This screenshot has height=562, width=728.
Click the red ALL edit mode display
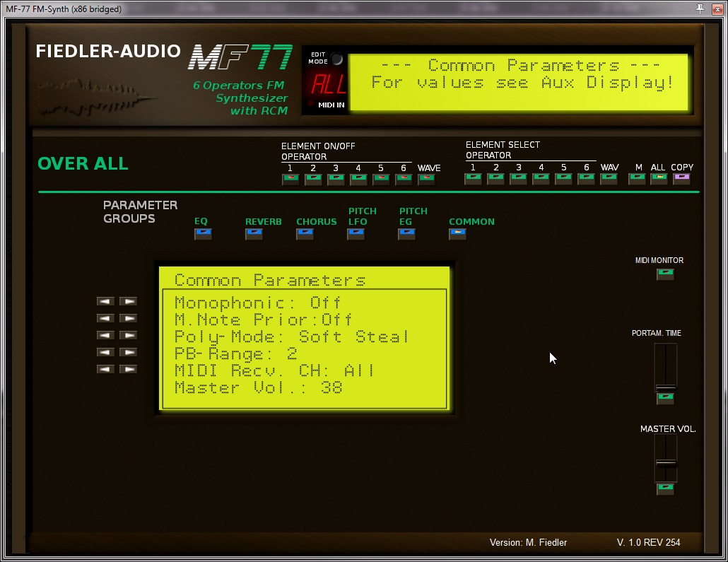[328, 85]
